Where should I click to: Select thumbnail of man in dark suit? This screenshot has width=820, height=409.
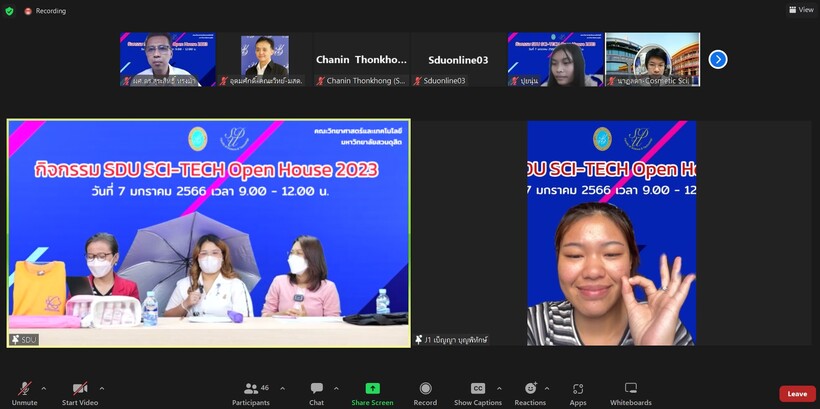pos(265,60)
